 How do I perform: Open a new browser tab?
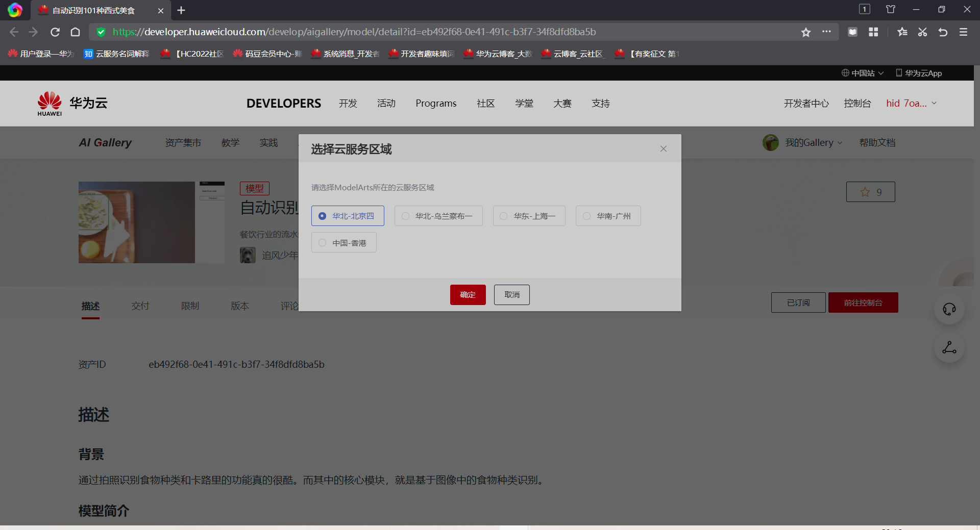[x=181, y=10]
